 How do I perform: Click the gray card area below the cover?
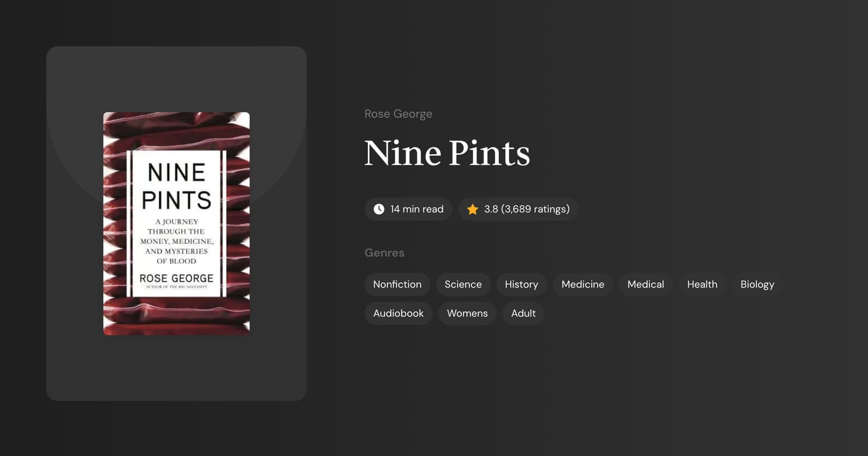pos(177,368)
